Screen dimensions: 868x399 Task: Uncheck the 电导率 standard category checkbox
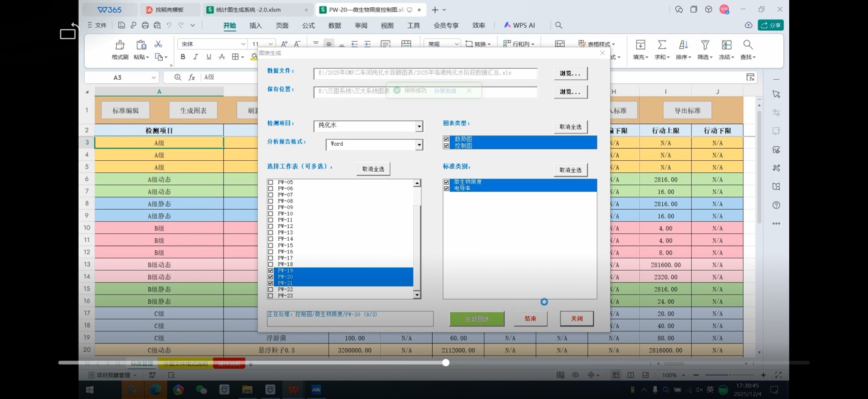coord(447,189)
